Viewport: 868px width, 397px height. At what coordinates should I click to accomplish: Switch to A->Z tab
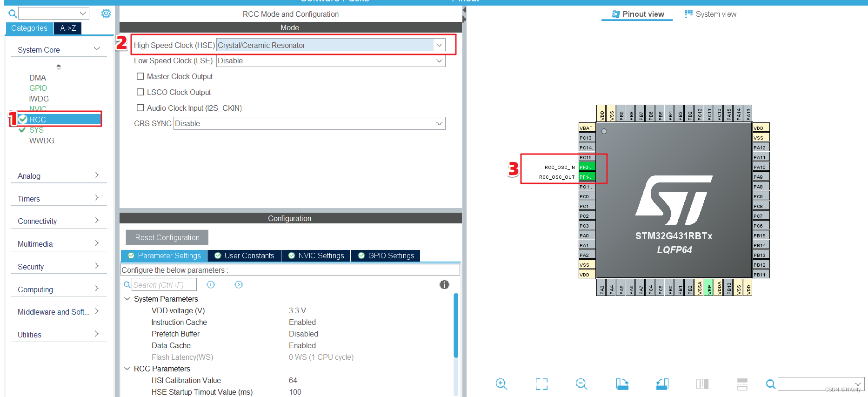68,28
